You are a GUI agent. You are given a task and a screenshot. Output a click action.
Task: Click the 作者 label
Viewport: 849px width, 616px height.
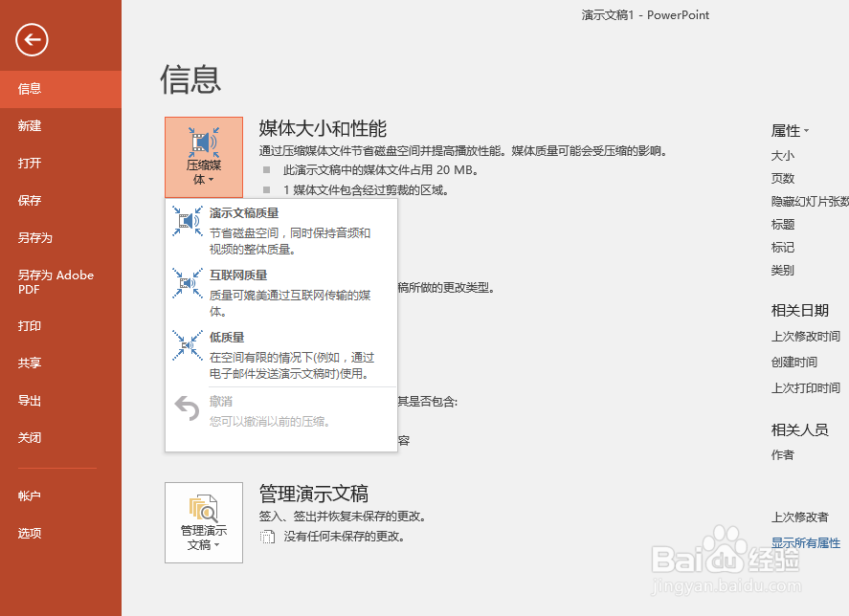(x=782, y=455)
